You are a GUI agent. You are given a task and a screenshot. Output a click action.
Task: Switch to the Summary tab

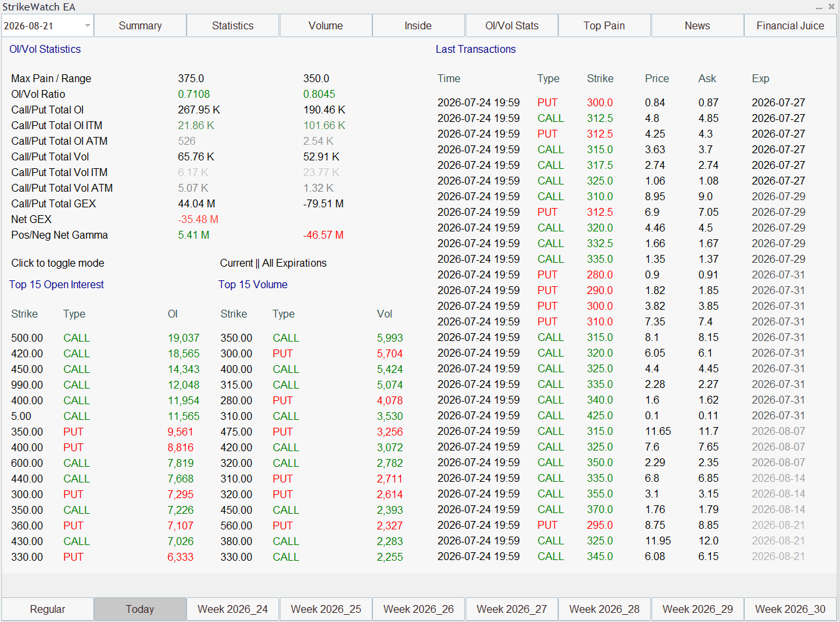[140, 26]
